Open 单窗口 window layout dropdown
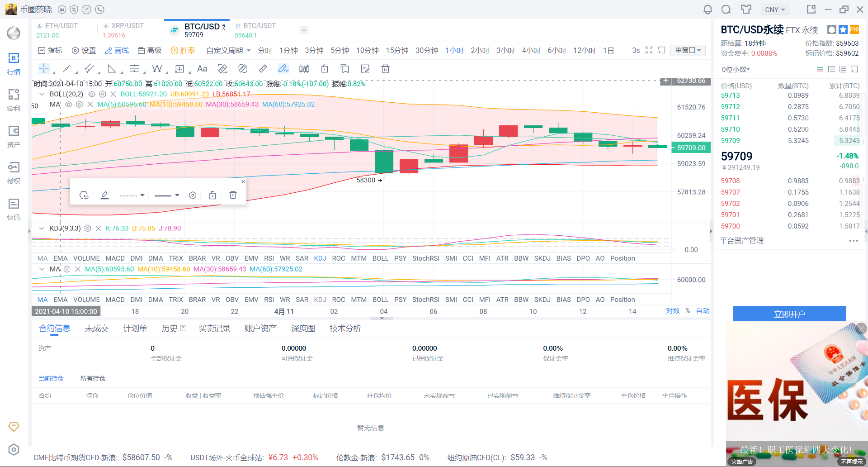The width and height of the screenshot is (868, 467). coord(688,50)
